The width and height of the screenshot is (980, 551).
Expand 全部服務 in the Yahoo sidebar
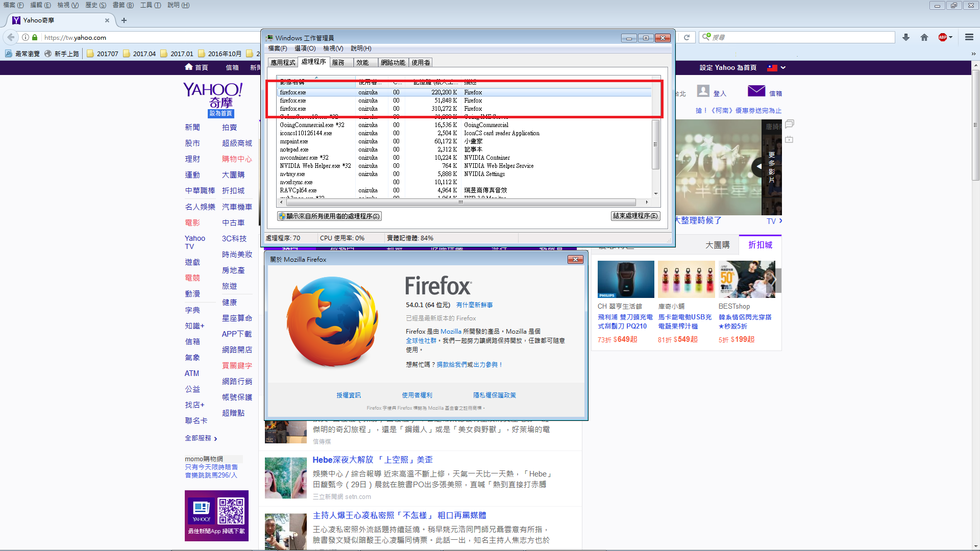click(x=201, y=438)
